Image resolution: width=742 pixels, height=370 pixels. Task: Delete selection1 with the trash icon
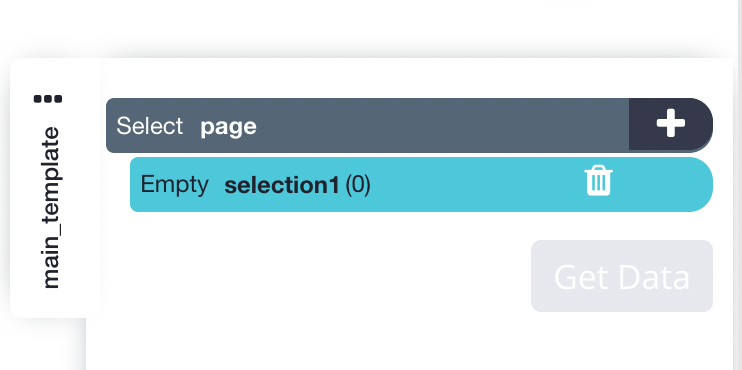tap(599, 180)
